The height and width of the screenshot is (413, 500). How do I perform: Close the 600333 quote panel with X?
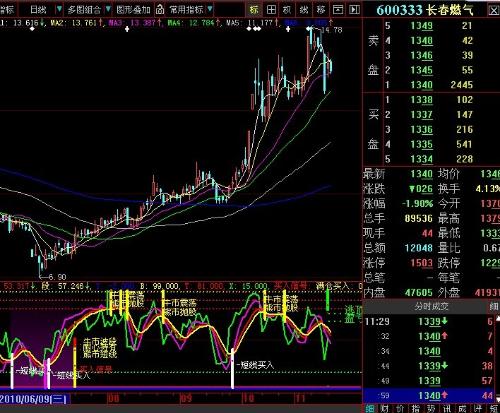pyautogui.click(x=494, y=10)
